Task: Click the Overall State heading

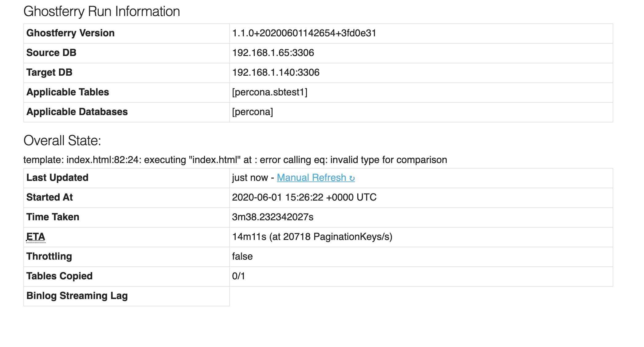Action: coord(62,141)
